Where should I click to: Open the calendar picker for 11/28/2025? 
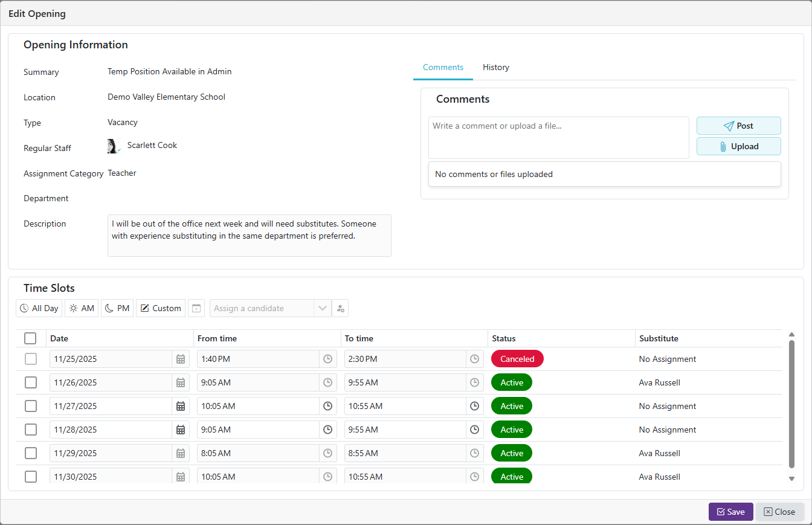[180, 430]
